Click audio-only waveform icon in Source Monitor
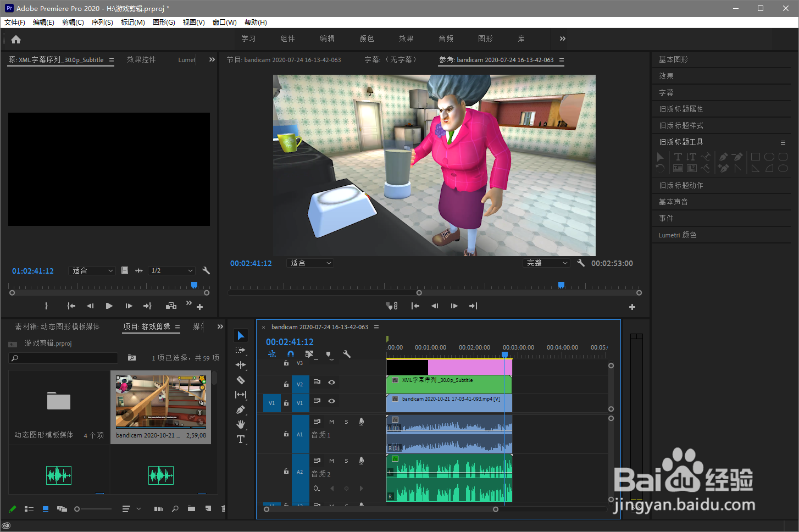The width and height of the screenshot is (799, 532). 139,270
